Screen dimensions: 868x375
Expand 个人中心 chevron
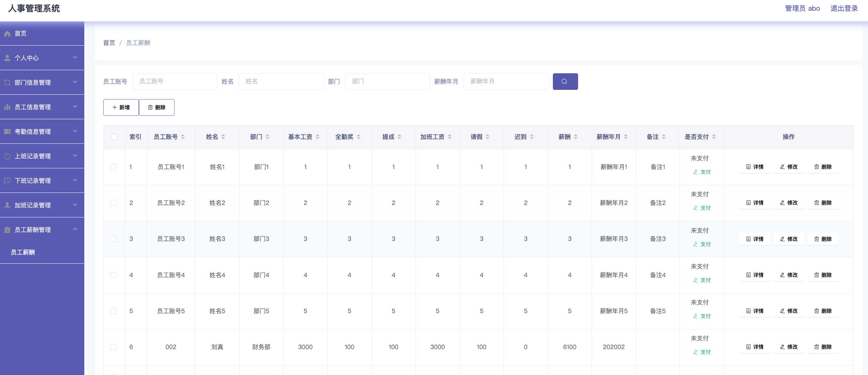coord(75,57)
